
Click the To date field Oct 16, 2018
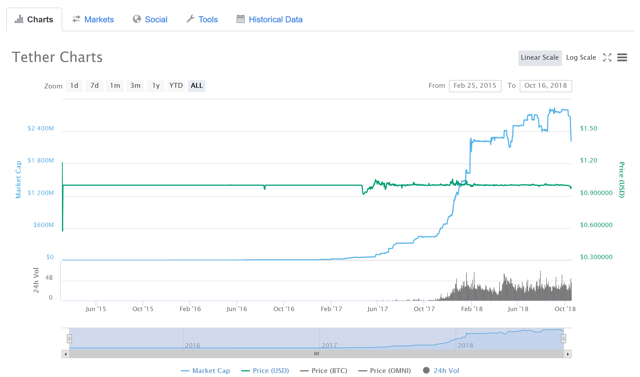coord(546,86)
